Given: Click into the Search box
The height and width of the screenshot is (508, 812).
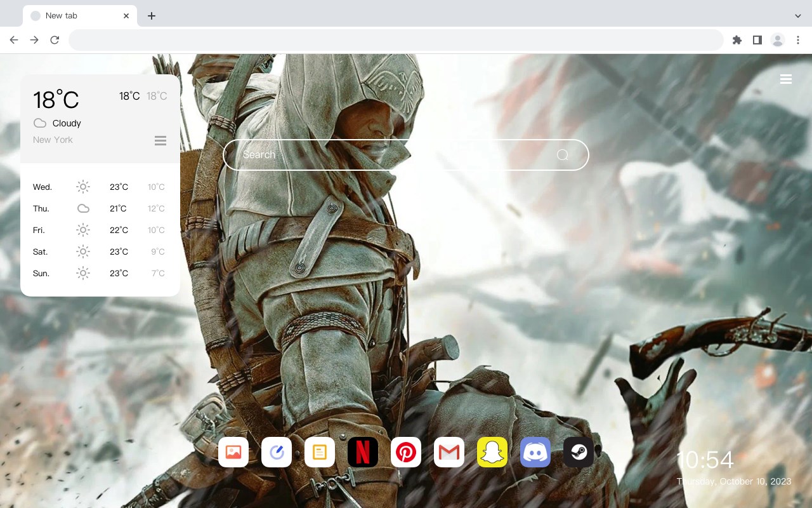Looking at the screenshot, I should click(406, 155).
